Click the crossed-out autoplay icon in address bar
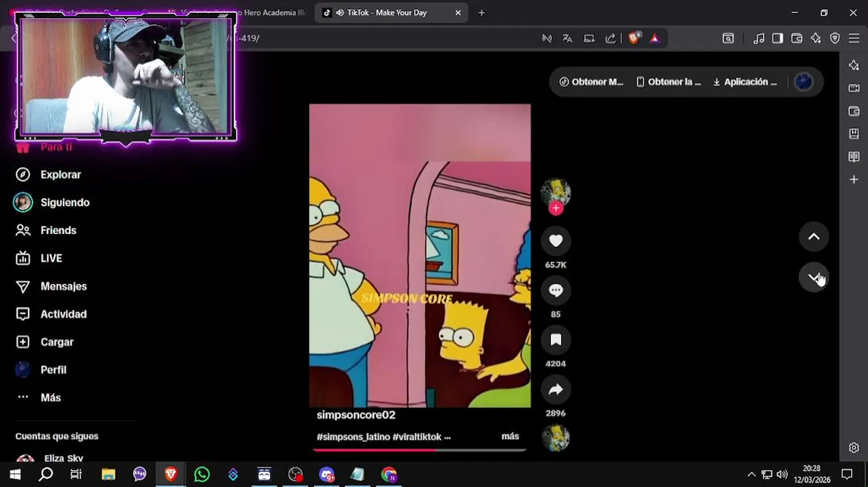 pos(546,39)
